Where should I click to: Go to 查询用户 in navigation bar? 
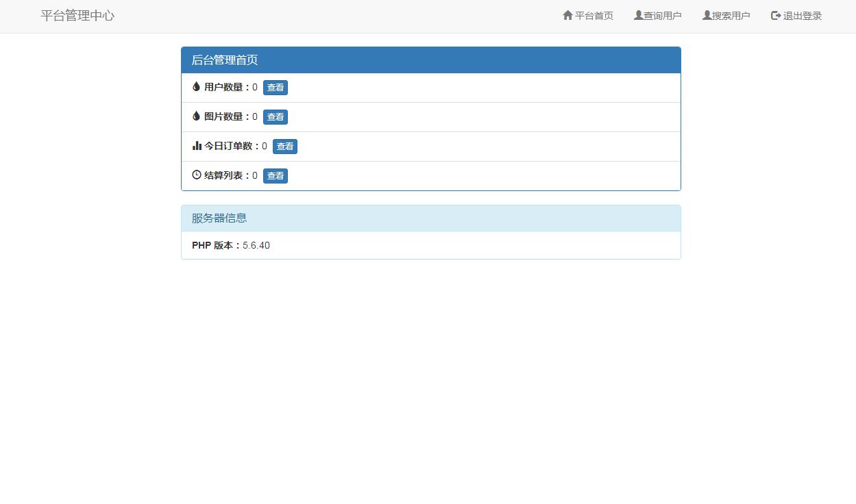(662, 16)
